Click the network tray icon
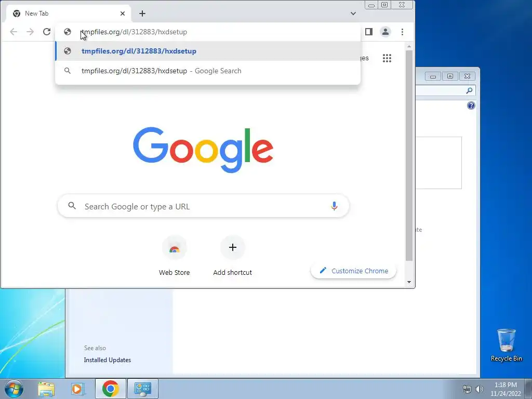Image resolution: width=532 pixels, height=399 pixels. 467,389
